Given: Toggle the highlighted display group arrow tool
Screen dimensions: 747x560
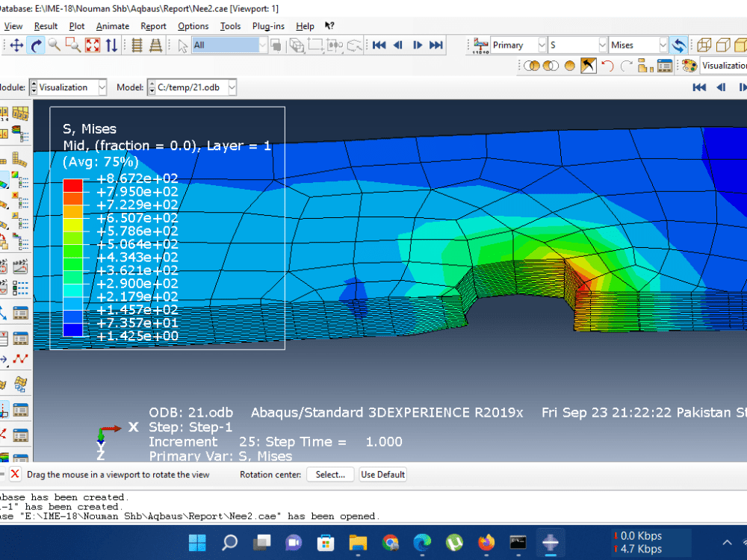Looking at the screenshot, I should click(589, 66).
